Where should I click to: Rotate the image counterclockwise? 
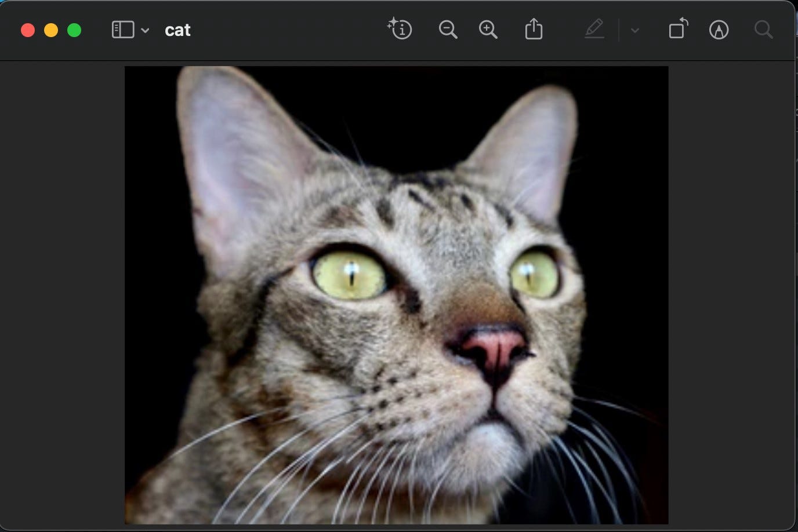[677, 30]
